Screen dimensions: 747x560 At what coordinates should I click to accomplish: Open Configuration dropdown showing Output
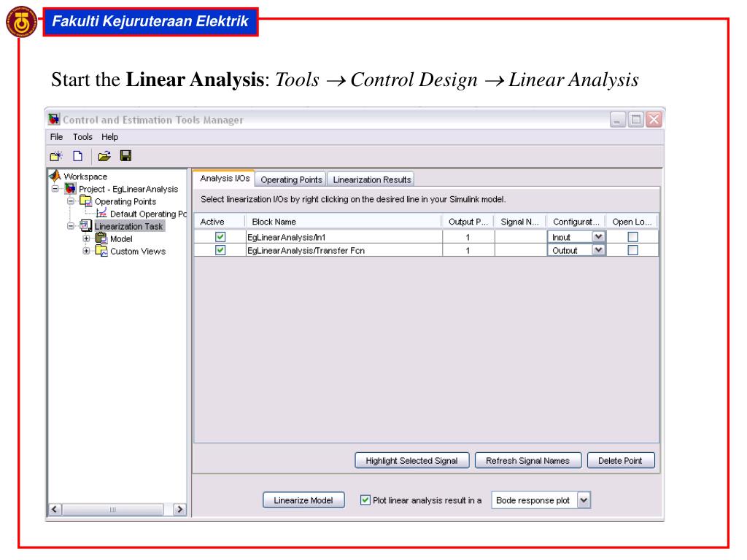(598, 250)
